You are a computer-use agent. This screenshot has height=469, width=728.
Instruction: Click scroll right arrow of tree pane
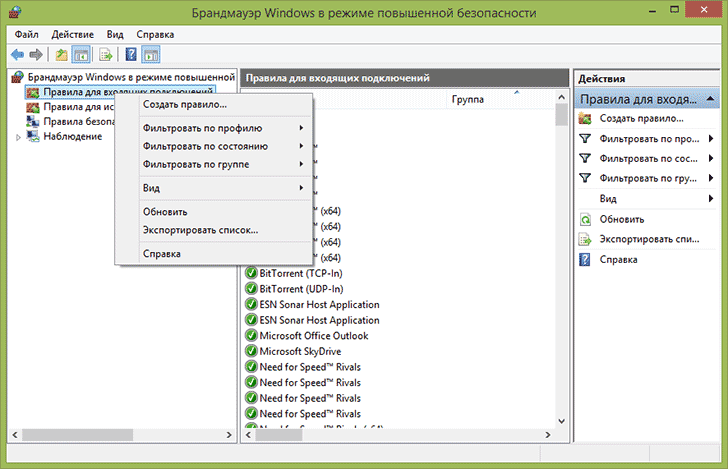pos(228,435)
